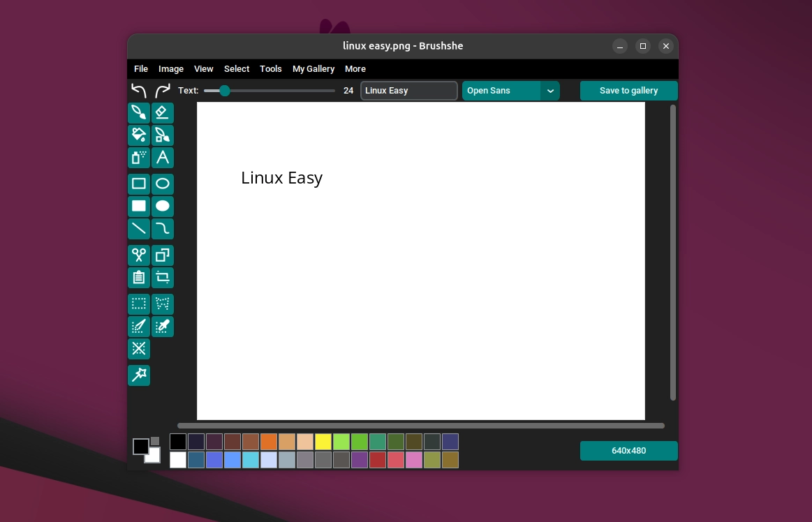Pick the yellow color swatch
Viewport: 812px width, 522px height.
[323, 442]
